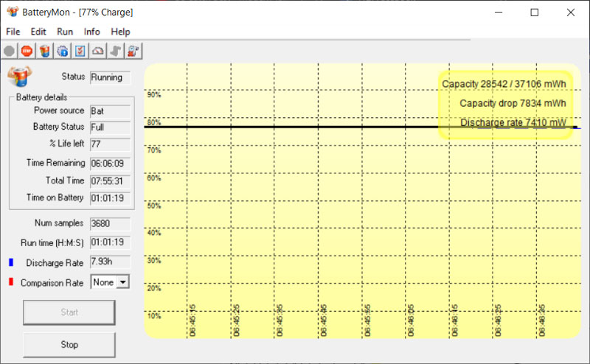
Task: Click the gear with info badge icon
Action: click(63, 51)
